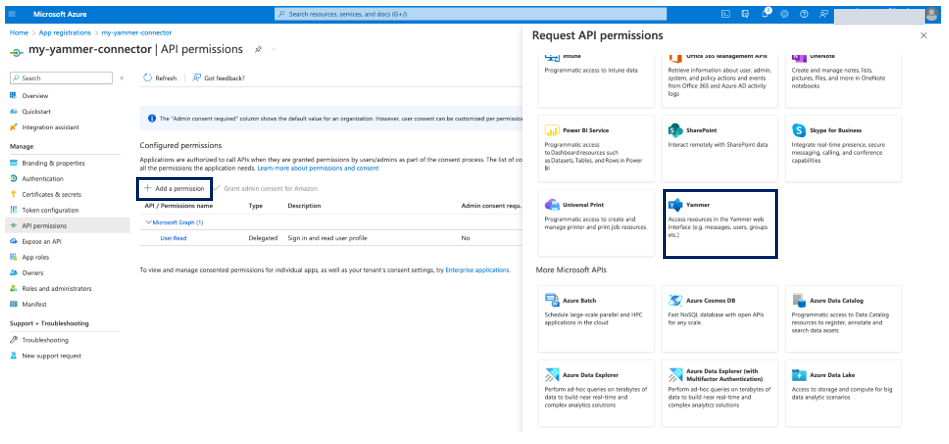Click the info icon in the banner
The width and height of the screenshot is (949, 444).
point(151,119)
